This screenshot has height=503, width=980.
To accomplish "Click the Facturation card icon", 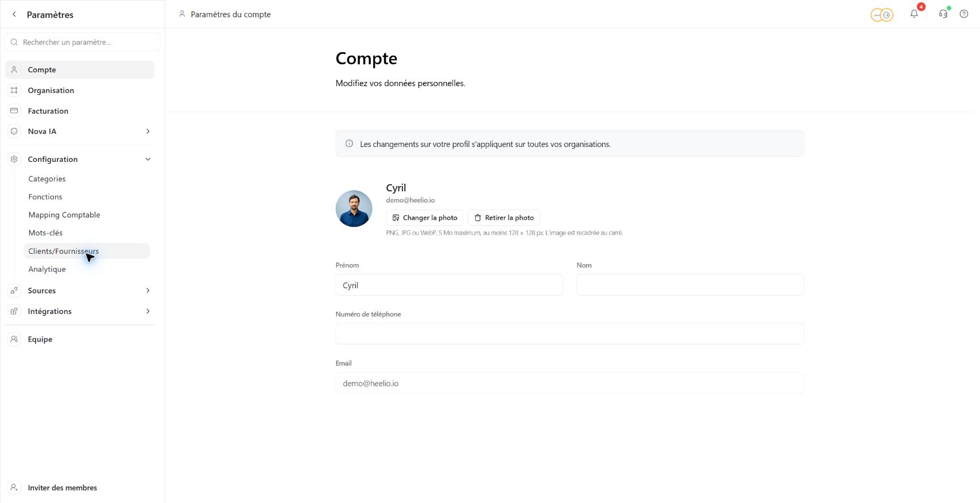I will [14, 111].
